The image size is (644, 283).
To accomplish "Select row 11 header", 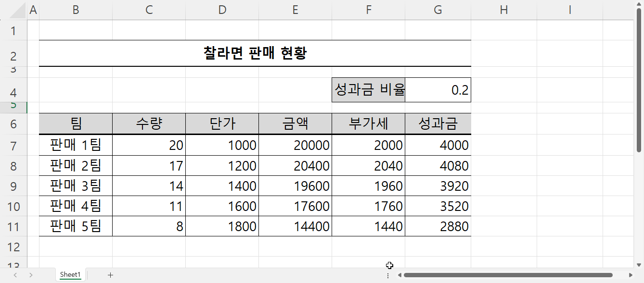I will pyautogui.click(x=13, y=226).
